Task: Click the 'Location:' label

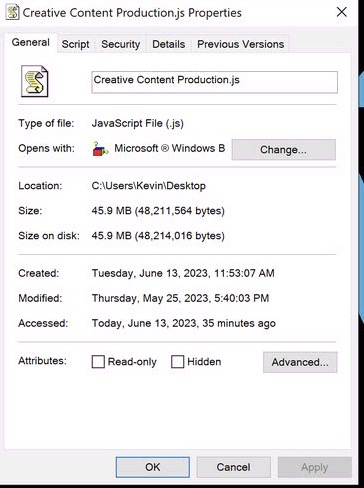Action: click(40, 186)
